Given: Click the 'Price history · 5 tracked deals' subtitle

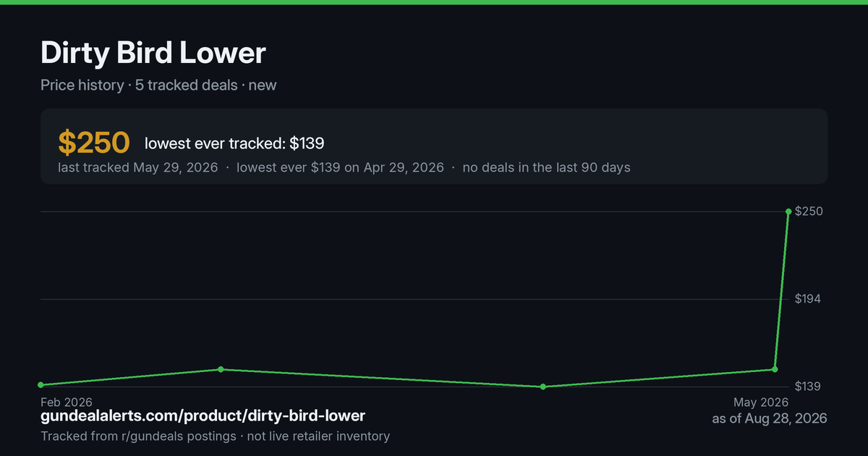Looking at the screenshot, I should 139,85.
